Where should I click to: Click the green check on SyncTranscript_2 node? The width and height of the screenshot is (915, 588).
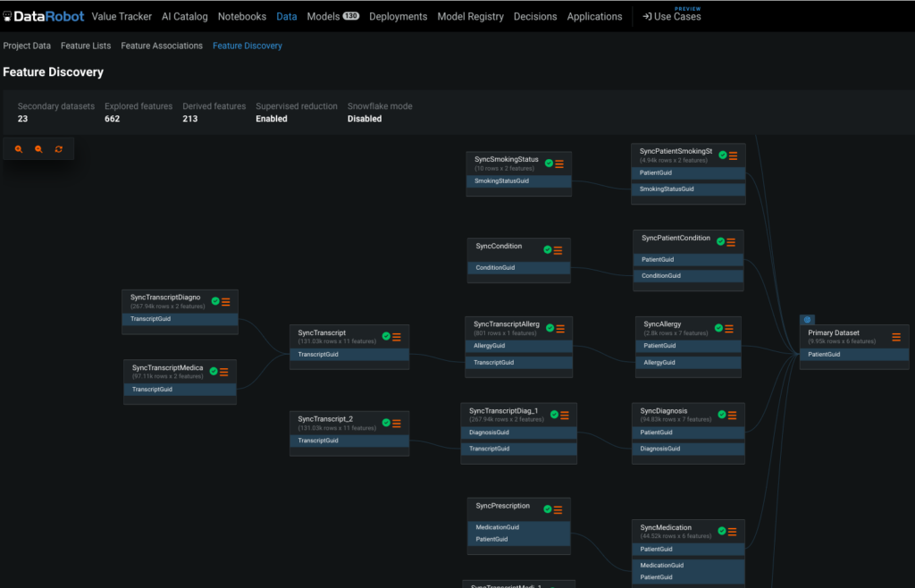click(x=386, y=423)
